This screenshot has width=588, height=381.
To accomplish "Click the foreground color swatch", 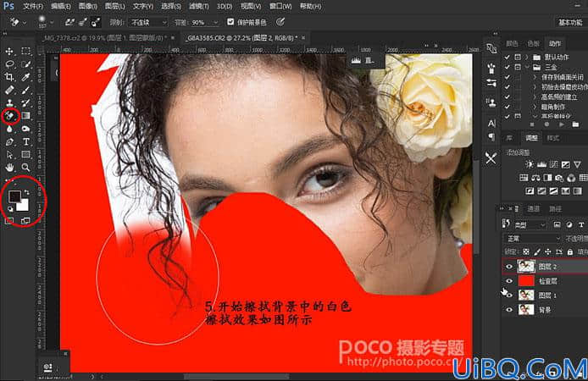I will click(14, 196).
